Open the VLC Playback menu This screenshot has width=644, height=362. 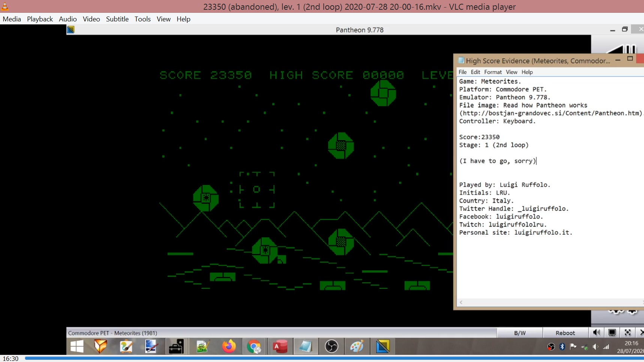coord(40,19)
